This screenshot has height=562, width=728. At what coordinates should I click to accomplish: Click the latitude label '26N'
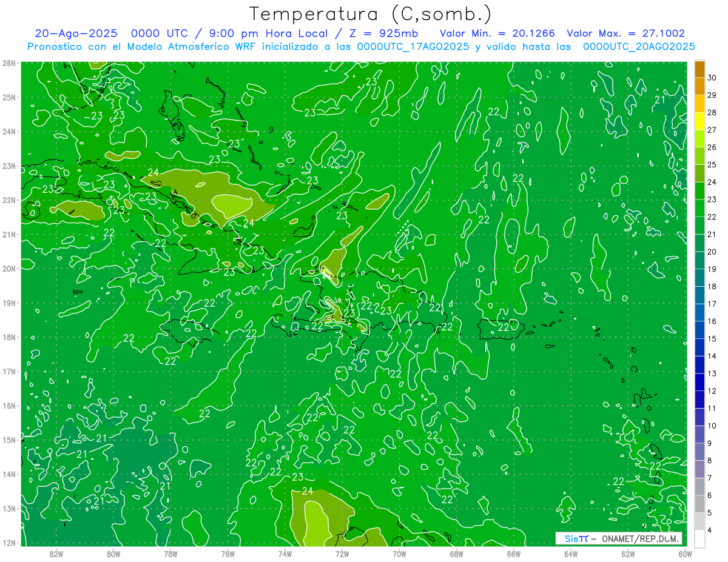tap(8, 63)
